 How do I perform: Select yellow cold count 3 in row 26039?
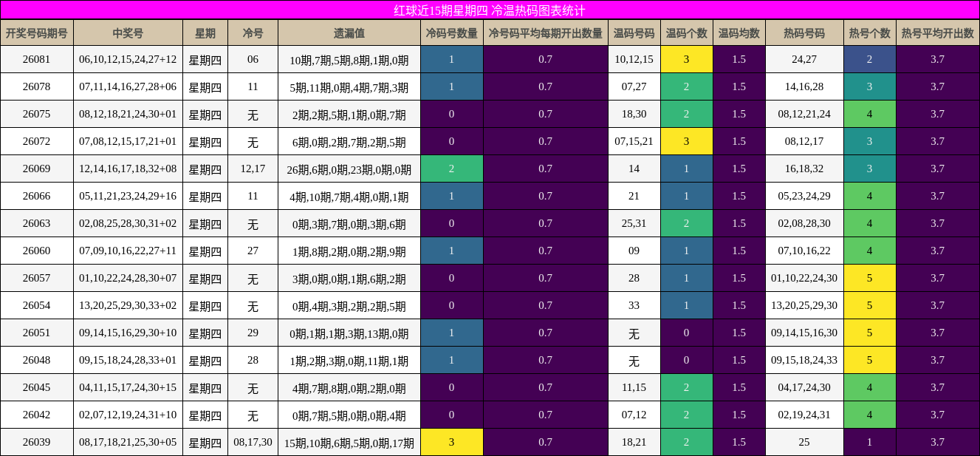pos(452,442)
